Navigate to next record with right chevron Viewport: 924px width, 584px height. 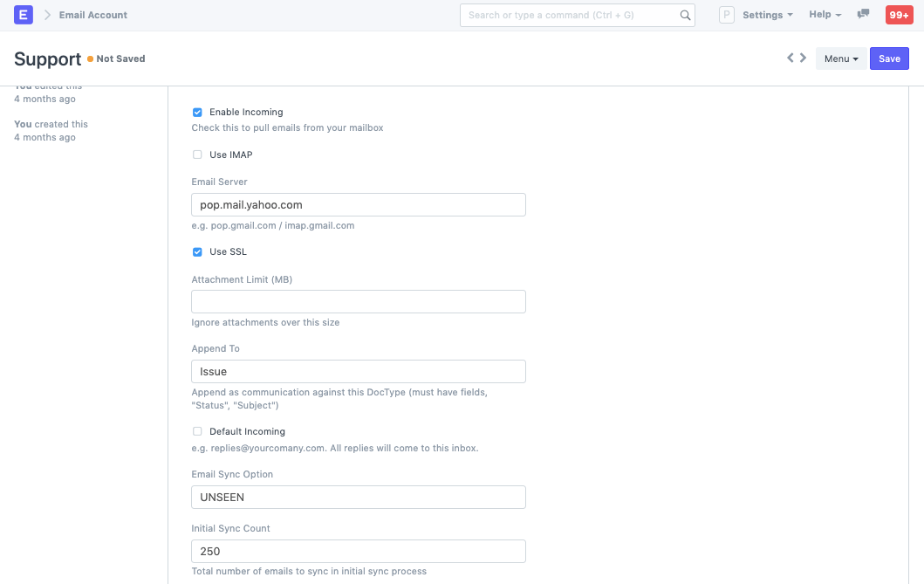coord(803,57)
